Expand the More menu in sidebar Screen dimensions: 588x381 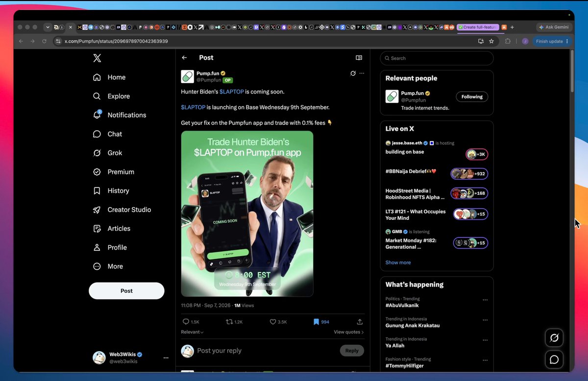pyautogui.click(x=108, y=266)
